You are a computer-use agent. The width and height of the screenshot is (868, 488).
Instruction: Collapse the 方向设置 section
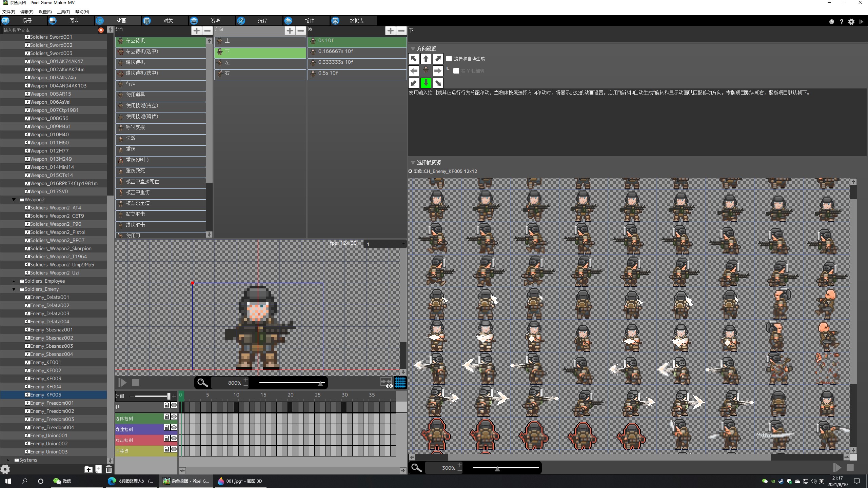pyautogui.click(x=413, y=49)
